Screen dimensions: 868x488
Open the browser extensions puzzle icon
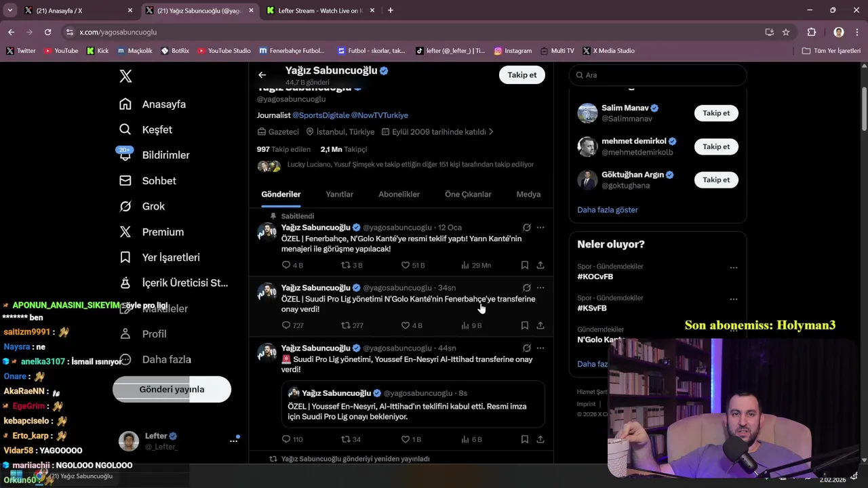click(812, 32)
